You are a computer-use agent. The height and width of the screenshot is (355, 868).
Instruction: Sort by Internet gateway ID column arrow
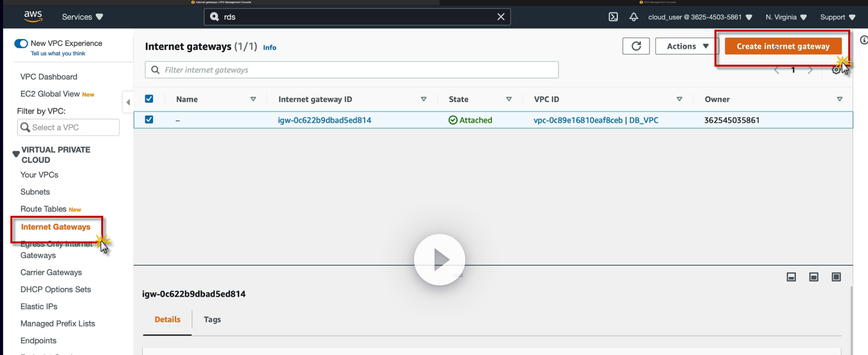coord(424,99)
